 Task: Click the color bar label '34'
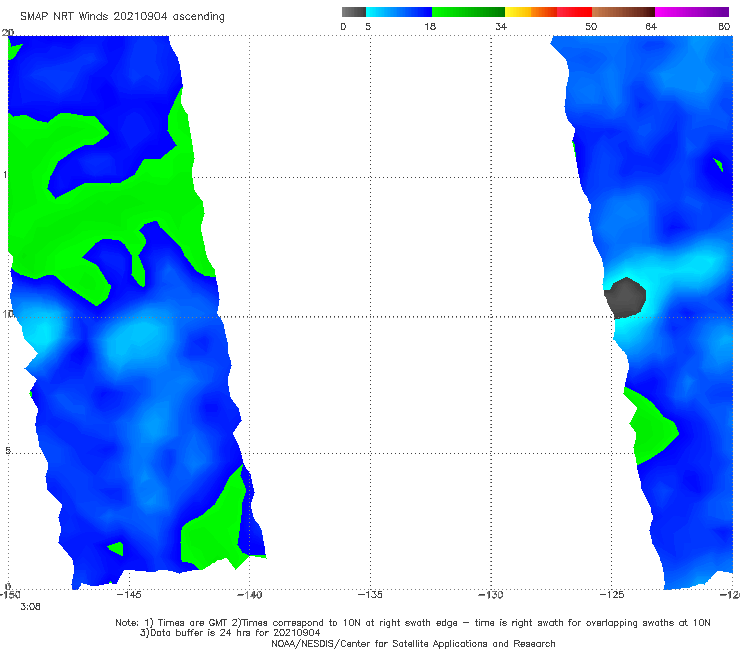501,27
